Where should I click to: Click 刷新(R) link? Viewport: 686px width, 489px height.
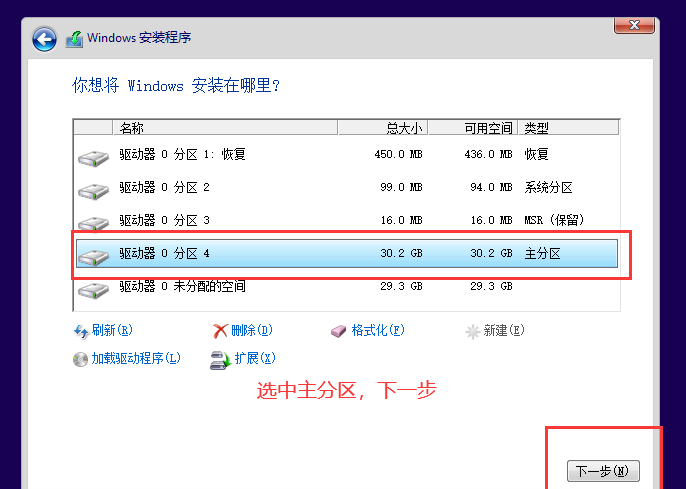click(x=112, y=330)
